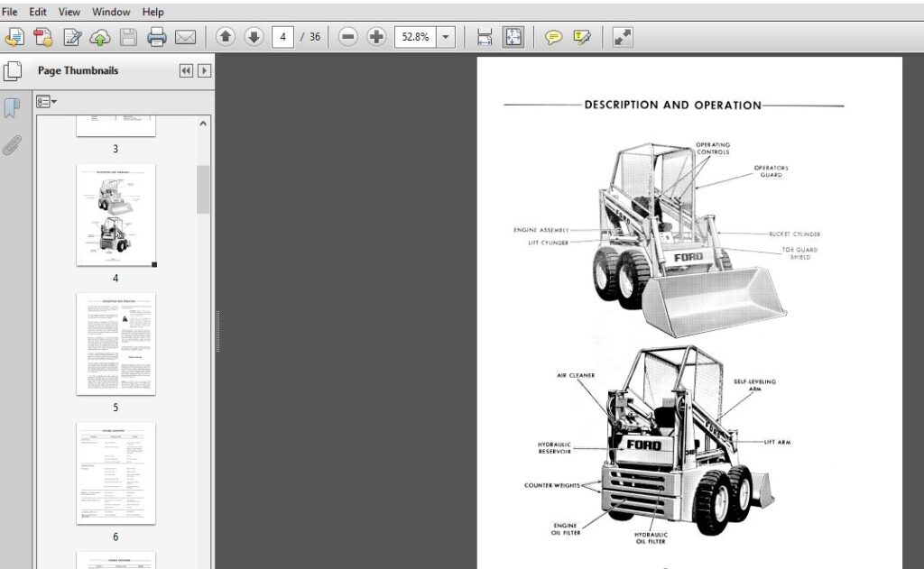Add a sticky note comment
This screenshot has height=569, width=924.
(x=553, y=37)
